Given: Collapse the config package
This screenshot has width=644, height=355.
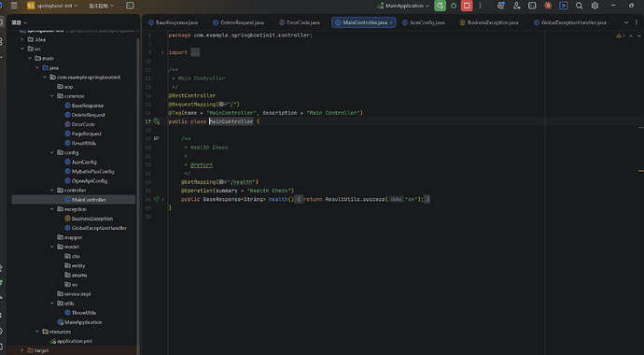Looking at the screenshot, I should pyautogui.click(x=51, y=152).
